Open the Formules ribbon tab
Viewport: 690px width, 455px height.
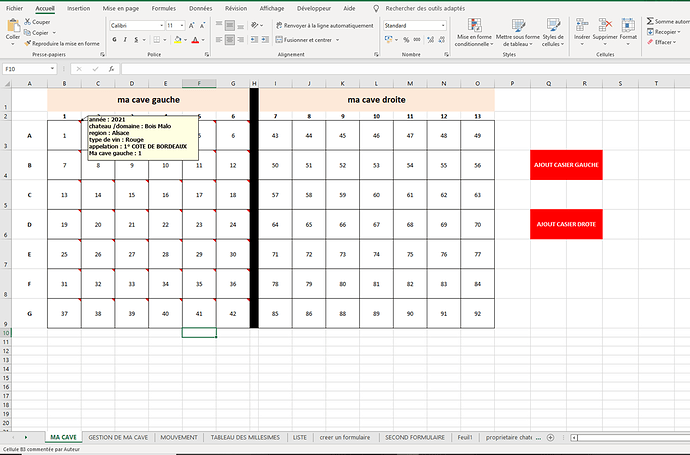tap(163, 7)
